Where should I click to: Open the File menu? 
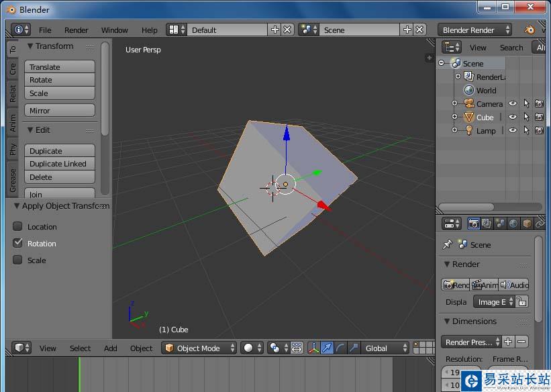tap(45, 30)
